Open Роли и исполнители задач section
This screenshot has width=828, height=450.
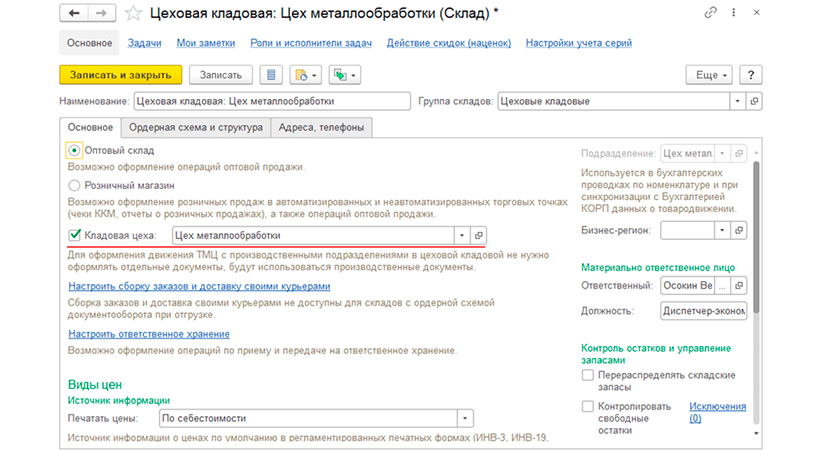pos(310,43)
